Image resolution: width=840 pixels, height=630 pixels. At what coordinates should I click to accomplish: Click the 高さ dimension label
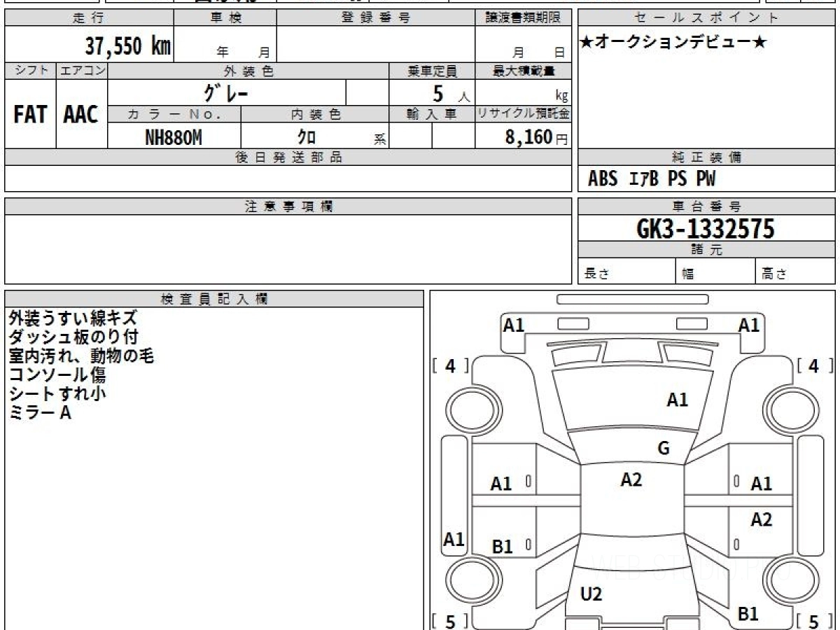point(773,274)
